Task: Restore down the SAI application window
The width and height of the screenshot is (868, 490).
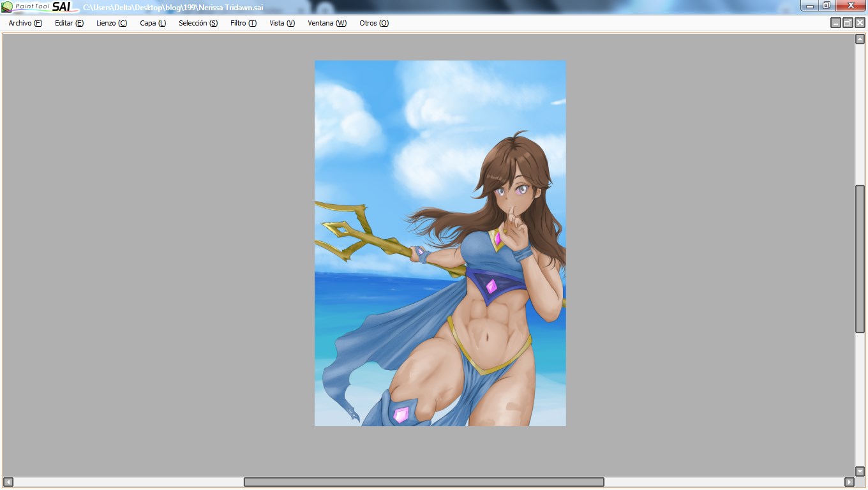Action: click(x=827, y=6)
